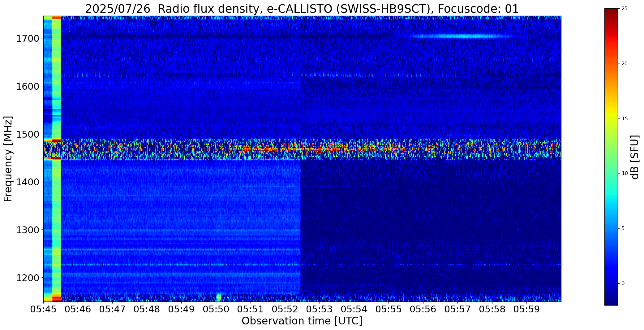Click the 05:54 time tick label
The image size is (644, 330).
[354, 309]
